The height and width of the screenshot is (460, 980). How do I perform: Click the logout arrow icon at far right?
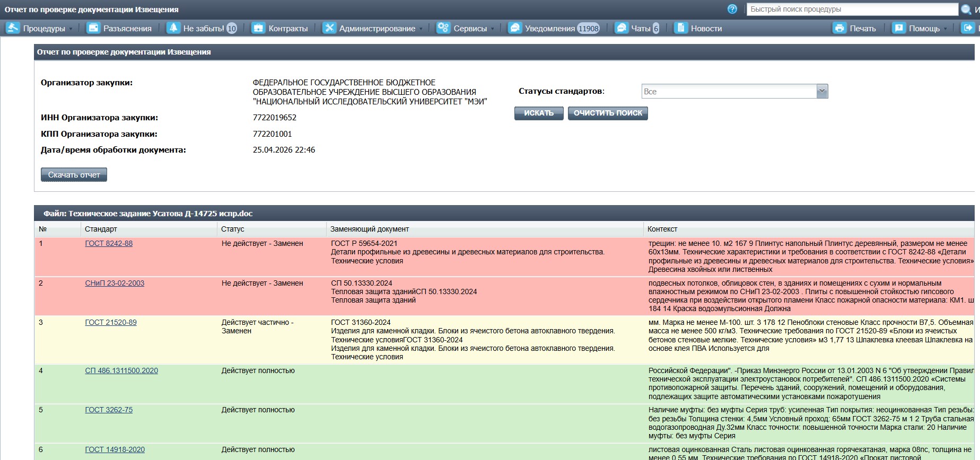968,28
